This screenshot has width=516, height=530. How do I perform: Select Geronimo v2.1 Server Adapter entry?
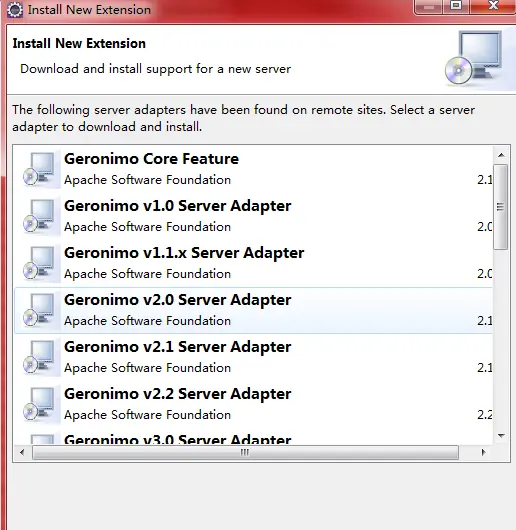tap(253, 357)
